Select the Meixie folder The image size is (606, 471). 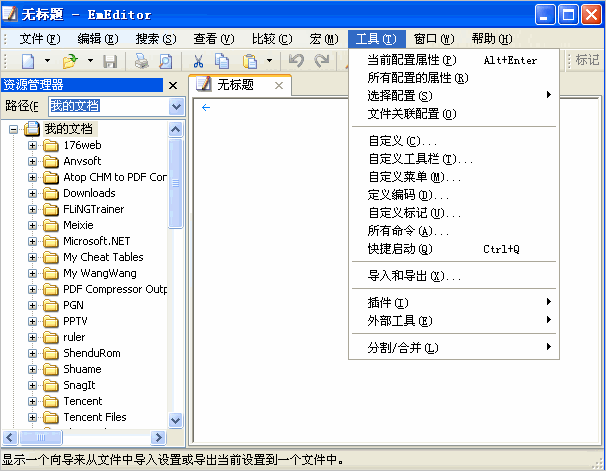[78, 225]
